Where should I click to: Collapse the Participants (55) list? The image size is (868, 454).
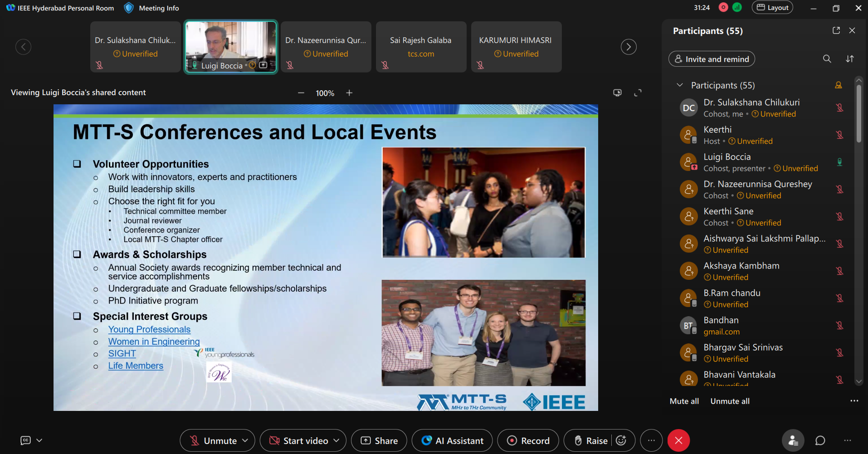(679, 85)
